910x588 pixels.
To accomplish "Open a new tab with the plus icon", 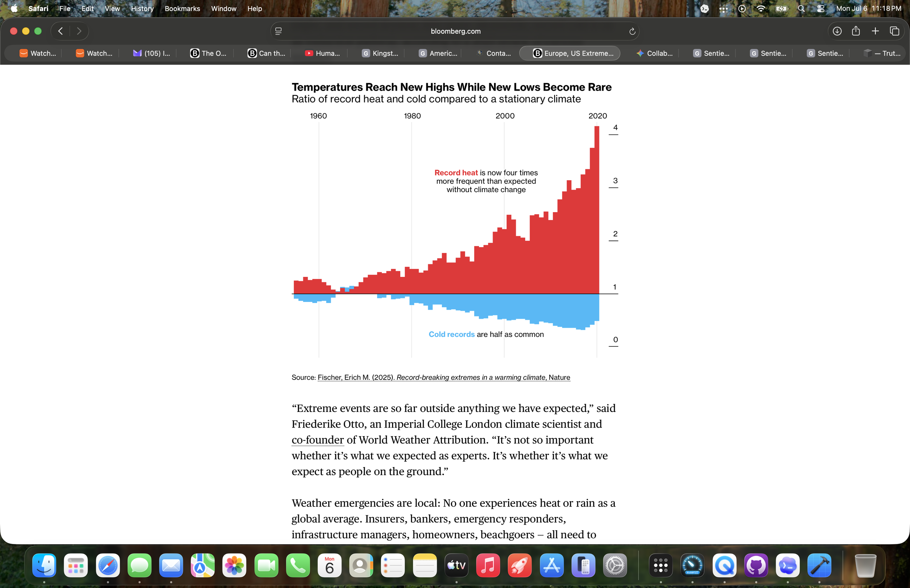I will point(875,31).
